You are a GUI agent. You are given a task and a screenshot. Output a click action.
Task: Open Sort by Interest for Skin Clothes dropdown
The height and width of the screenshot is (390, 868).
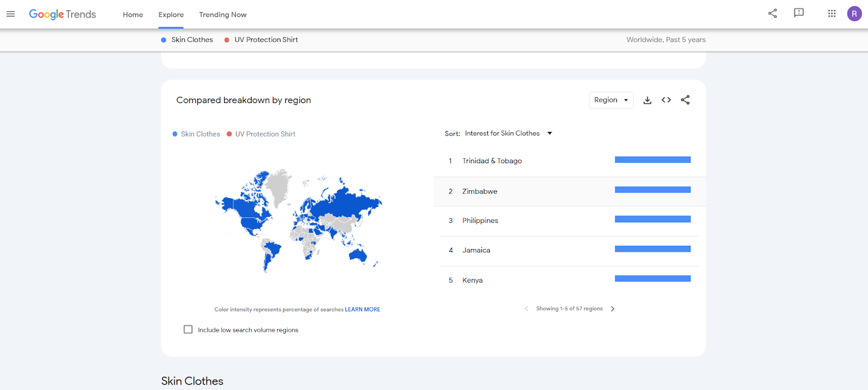pyautogui.click(x=508, y=133)
